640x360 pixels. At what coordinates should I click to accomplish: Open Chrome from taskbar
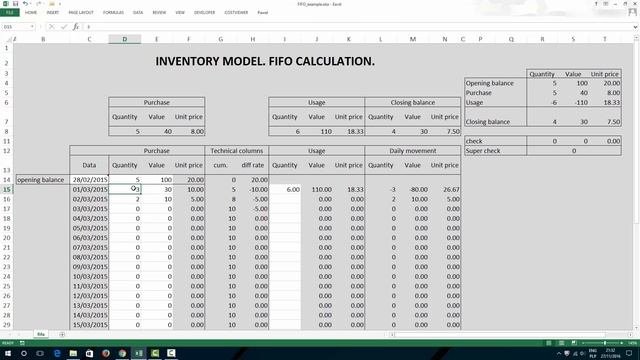pos(122,353)
